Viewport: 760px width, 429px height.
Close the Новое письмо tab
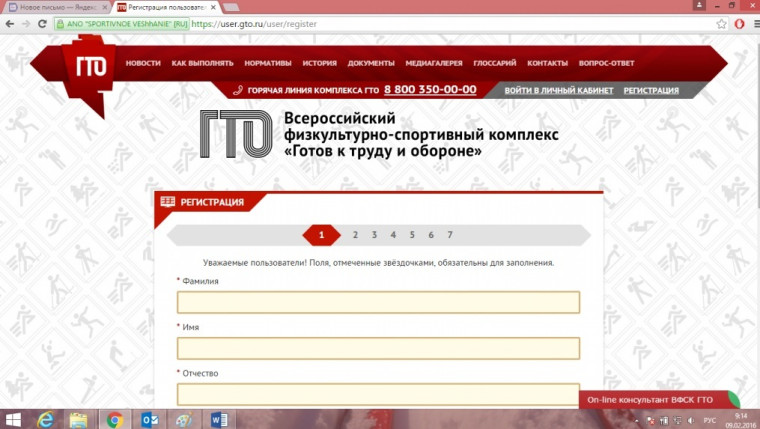104,7
